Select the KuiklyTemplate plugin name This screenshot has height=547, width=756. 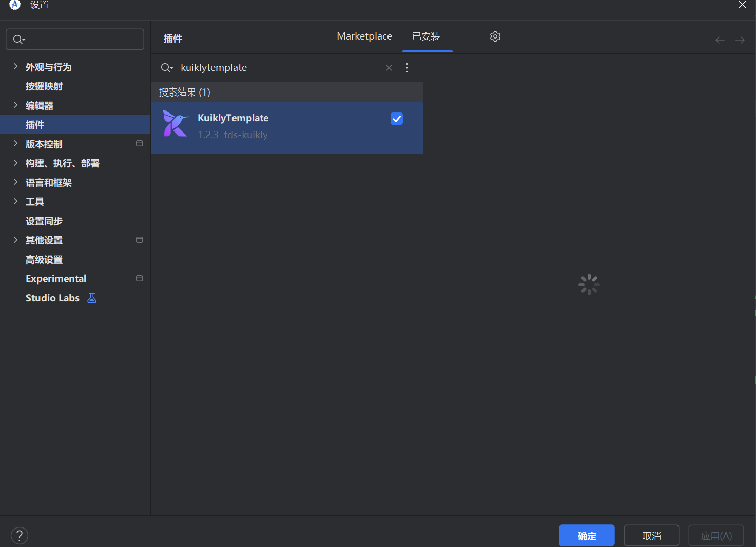pos(233,118)
